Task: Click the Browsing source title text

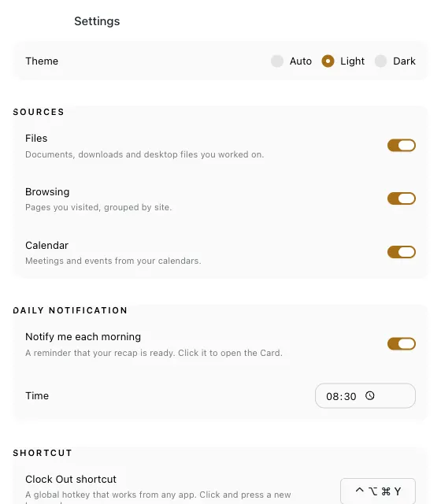Action: (47, 192)
